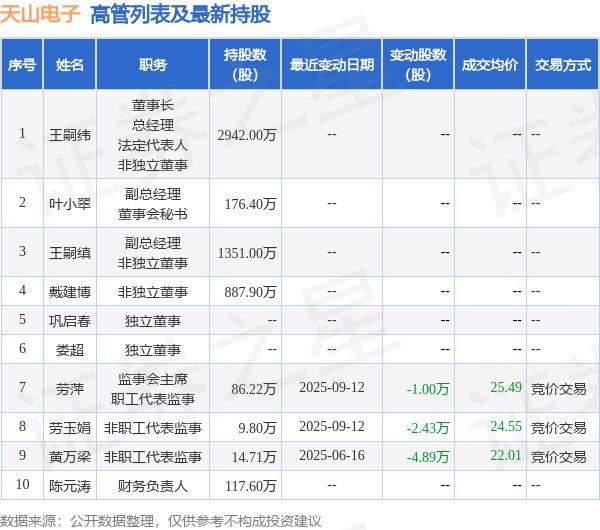Click the holding value 86.22万
The image size is (600, 530).
(254, 389)
